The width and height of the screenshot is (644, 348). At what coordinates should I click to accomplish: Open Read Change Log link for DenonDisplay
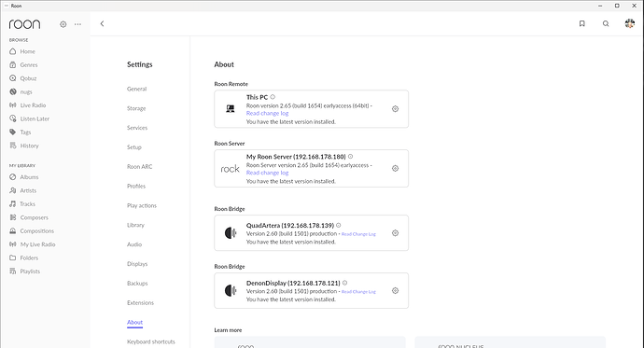pyautogui.click(x=358, y=291)
